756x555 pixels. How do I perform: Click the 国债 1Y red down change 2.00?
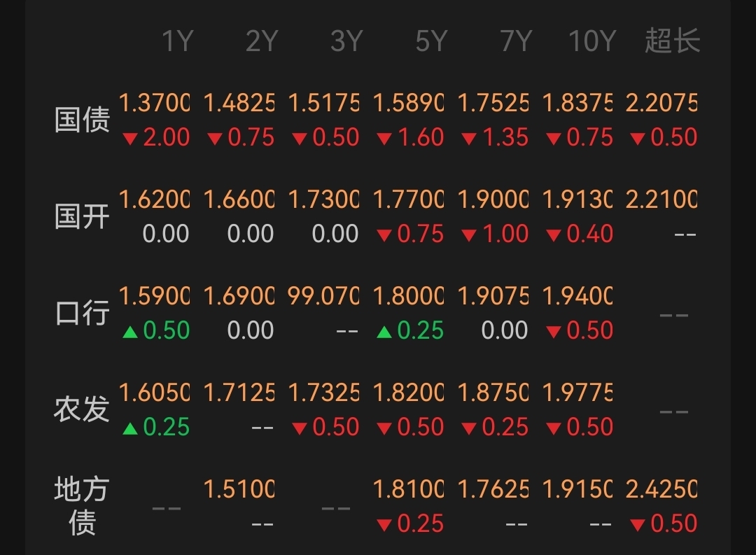(156, 137)
